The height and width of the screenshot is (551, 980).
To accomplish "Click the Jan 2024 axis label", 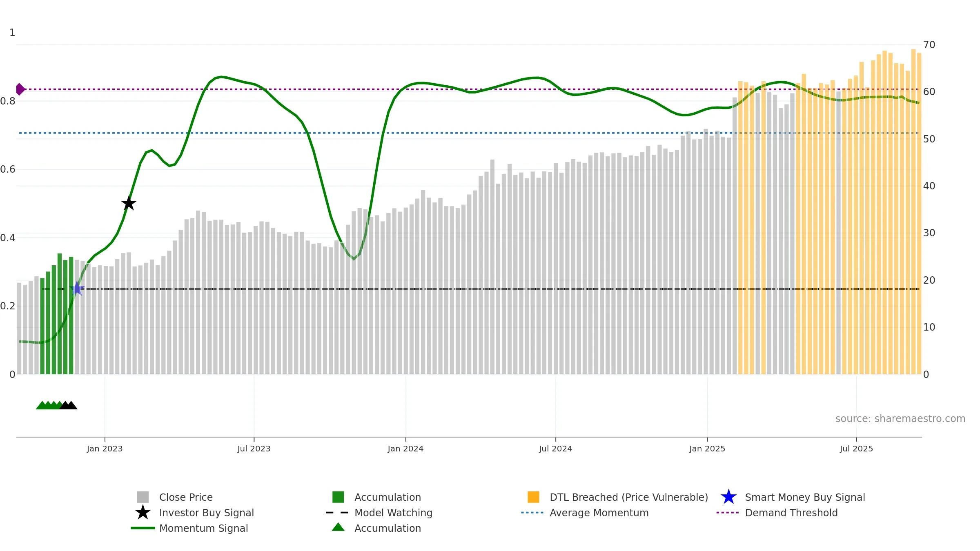I will coord(405,449).
